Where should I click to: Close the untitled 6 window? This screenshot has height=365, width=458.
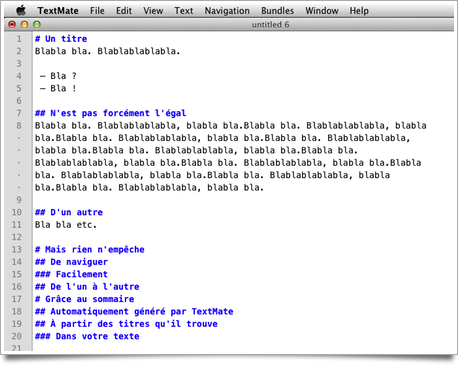click(x=12, y=24)
